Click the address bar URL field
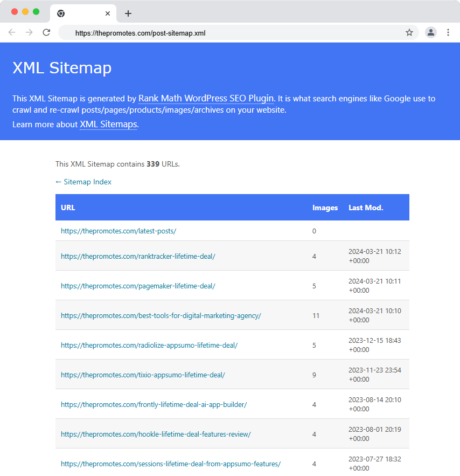Viewport: 460px width, 476px height. pyautogui.click(x=238, y=33)
